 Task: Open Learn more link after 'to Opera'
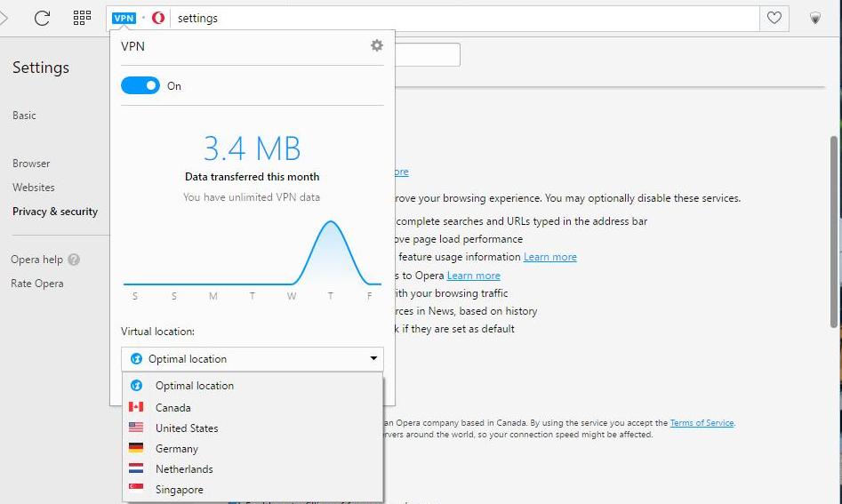(x=473, y=276)
